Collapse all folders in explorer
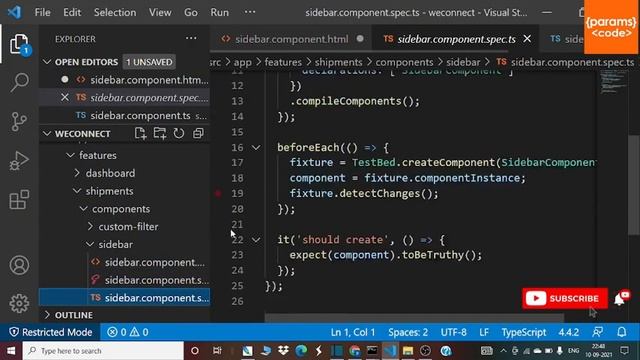The height and width of the screenshot is (360, 640). [198, 133]
